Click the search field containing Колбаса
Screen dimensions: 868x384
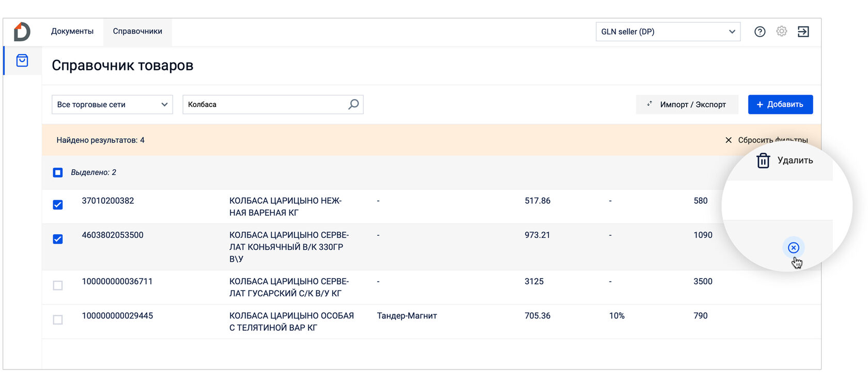point(273,104)
